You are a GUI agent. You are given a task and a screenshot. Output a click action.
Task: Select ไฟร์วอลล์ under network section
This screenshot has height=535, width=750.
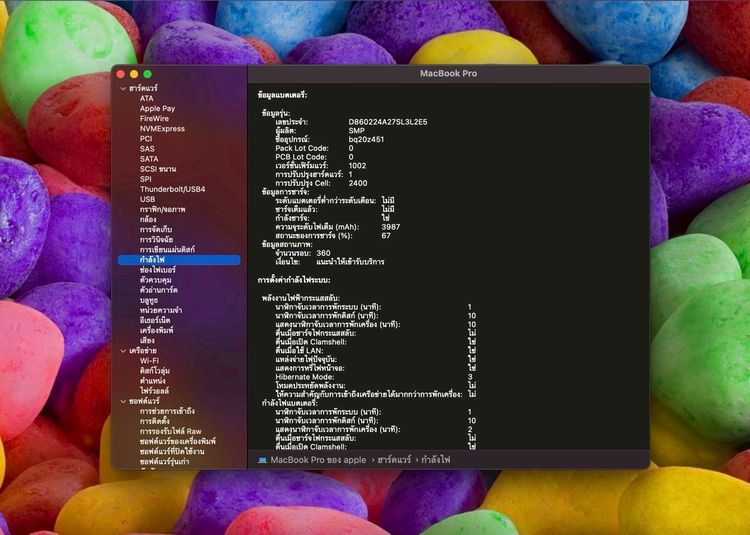click(x=155, y=391)
